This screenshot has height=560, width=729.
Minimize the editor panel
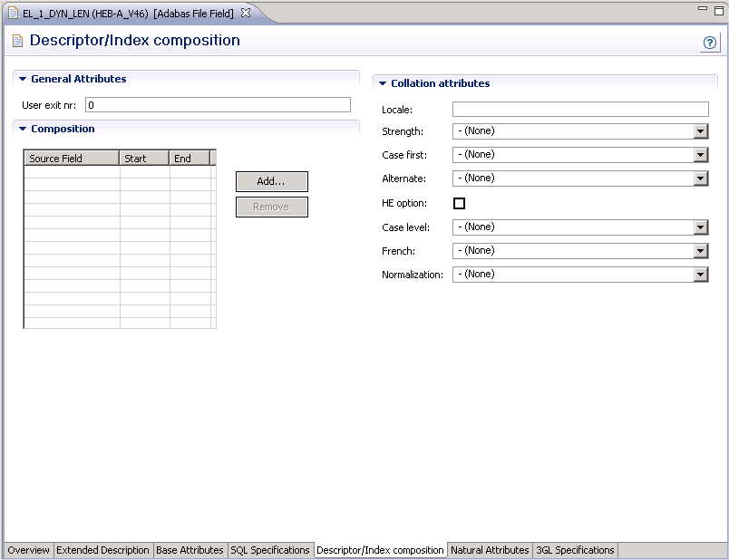click(x=701, y=9)
